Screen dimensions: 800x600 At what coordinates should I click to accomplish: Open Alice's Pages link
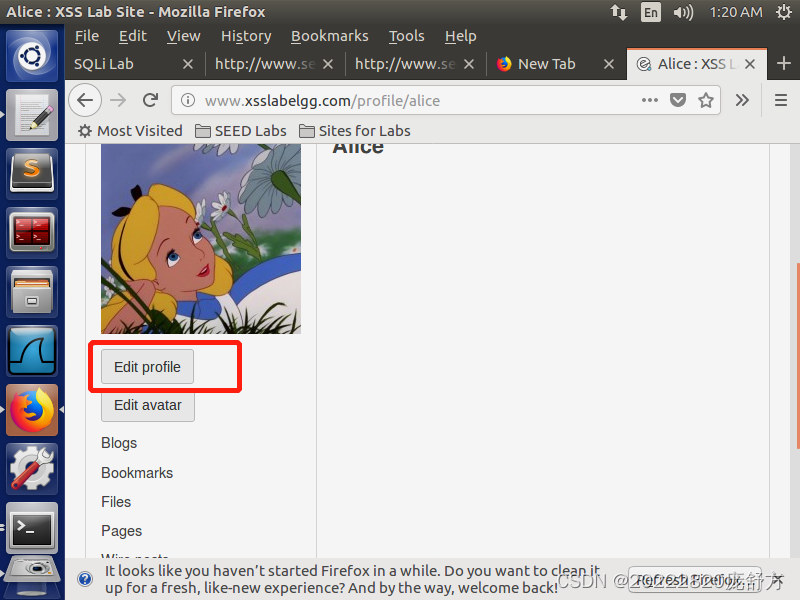point(121,531)
